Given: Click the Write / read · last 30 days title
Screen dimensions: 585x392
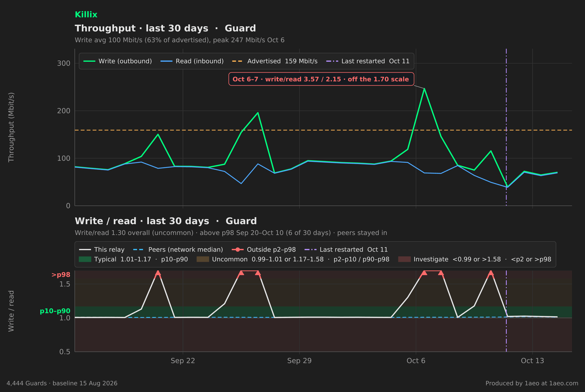Looking at the screenshot, I should pos(166,221).
